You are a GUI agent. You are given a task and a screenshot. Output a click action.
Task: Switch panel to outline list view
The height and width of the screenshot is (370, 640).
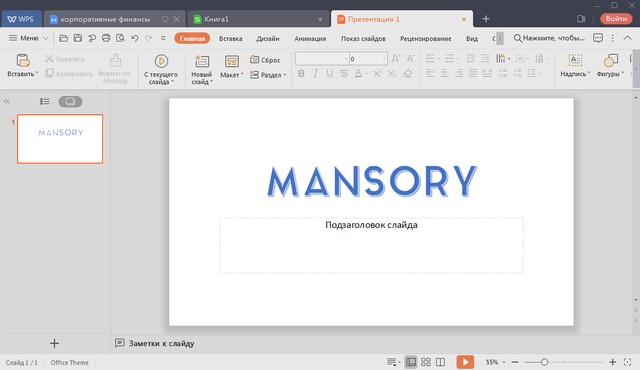[44, 101]
